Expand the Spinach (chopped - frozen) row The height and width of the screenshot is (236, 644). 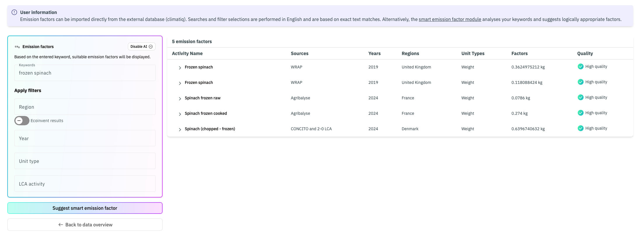tap(180, 129)
